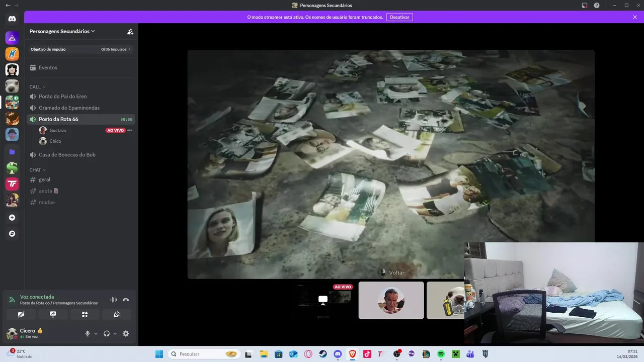Open the Eventos calendar entry
This screenshot has height=362, width=644.
[x=81, y=67]
